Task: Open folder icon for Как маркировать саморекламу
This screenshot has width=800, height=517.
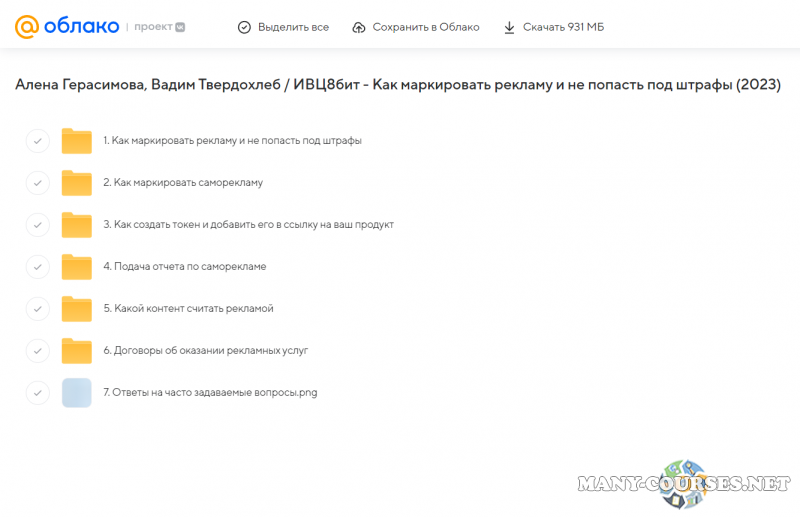Action: tap(77, 183)
